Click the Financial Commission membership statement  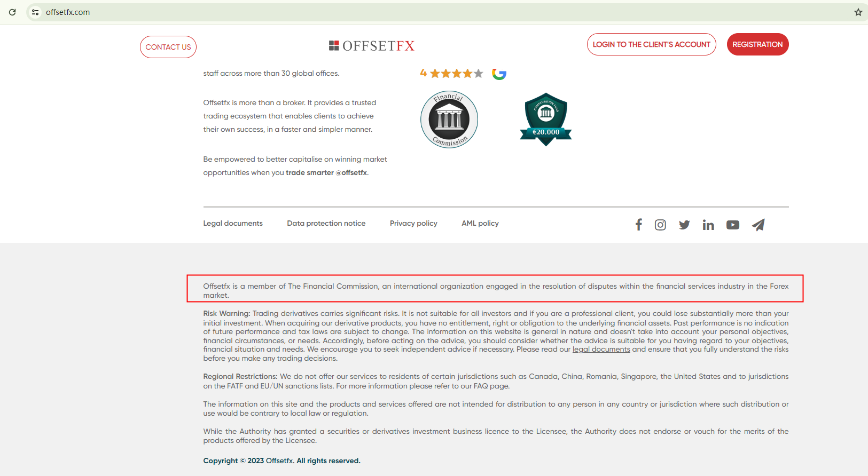pyautogui.click(x=496, y=291)
